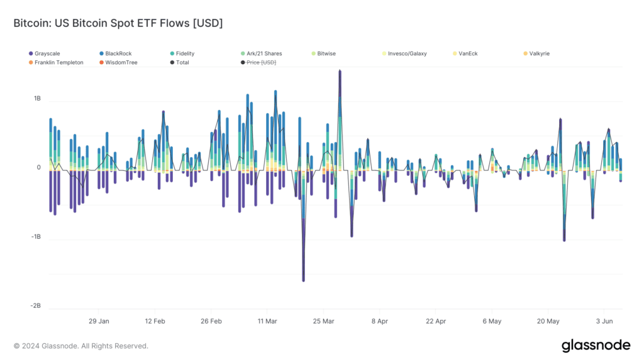Click Franklin Templeton orange legend dot
The height and width of the screenshot is (362, 644).
[31, 63]
